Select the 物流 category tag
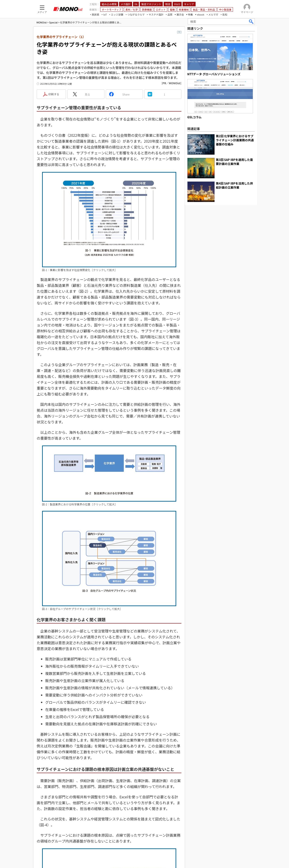Viewport: 289px width, 868px height. point(167,4)
